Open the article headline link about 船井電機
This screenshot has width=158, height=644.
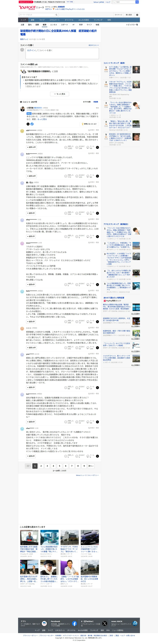(59, 33)
